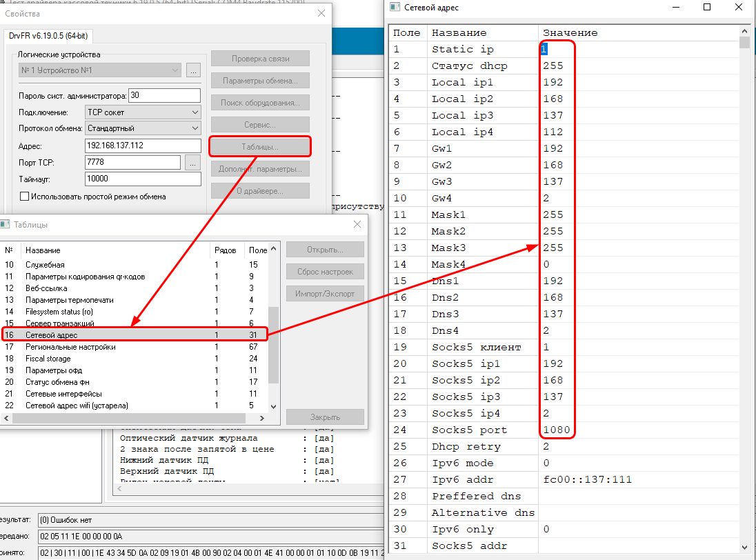Click the Таблицы window title icon

(3, 225)
